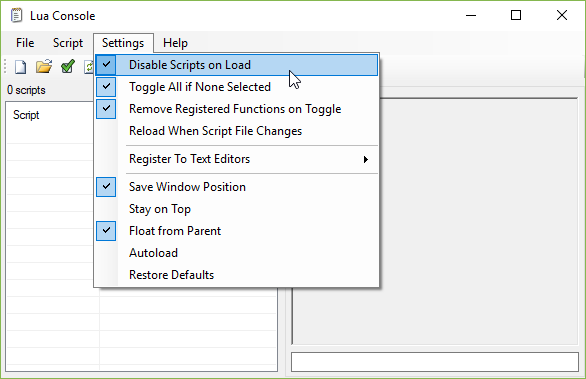Toggle Disable Scripts on Load option
Viewport: 586px width, 379px height.
coord(237,65)
